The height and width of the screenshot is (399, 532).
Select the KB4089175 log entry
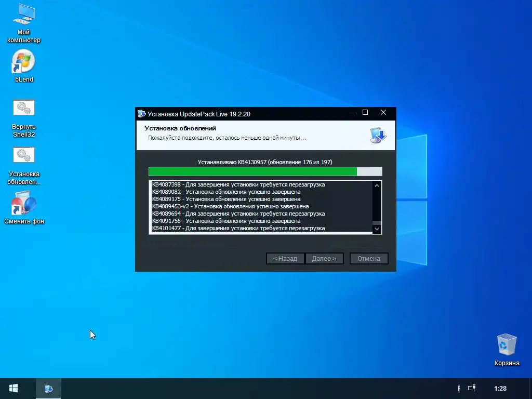click(x=226, y=199)
